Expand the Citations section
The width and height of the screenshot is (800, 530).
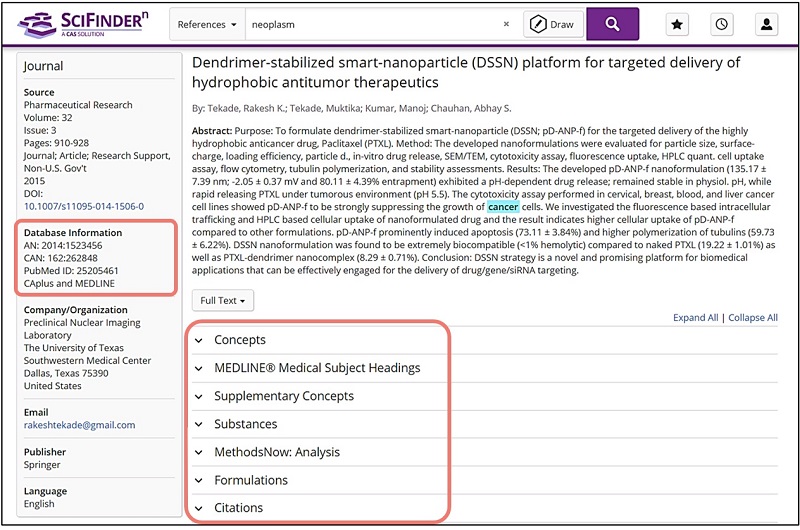pos(238,508)
